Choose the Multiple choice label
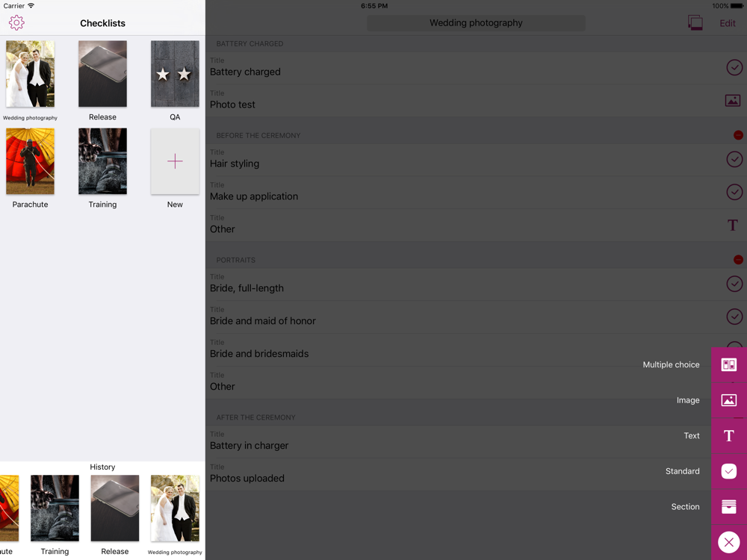 click(671, 365)
